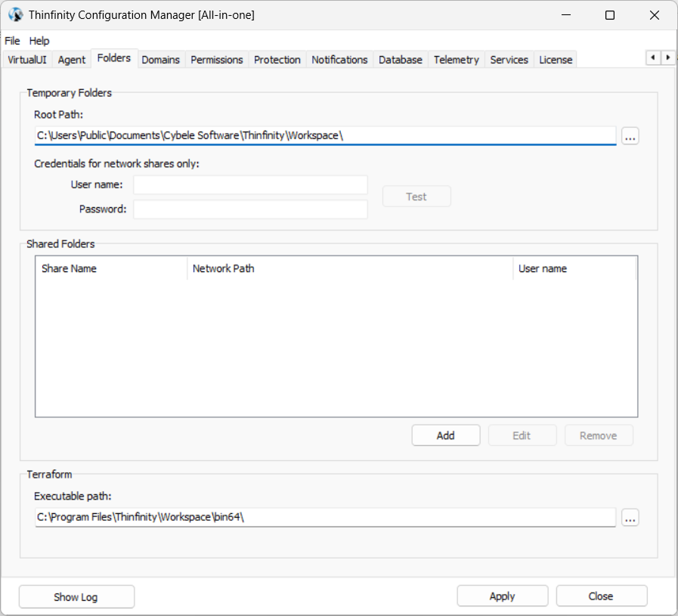This screenshot has height=616, width=678.
Task: Add a new shared folder
Action: tap(446, 435)
